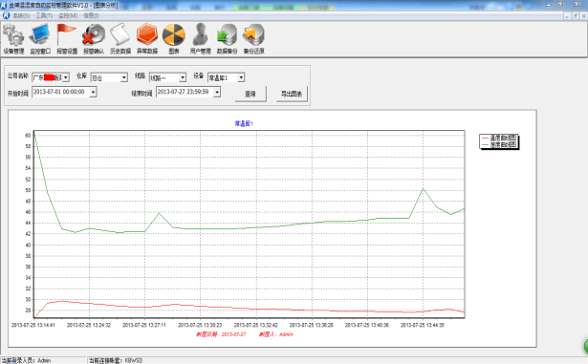Image resolution: width=588 pixels, height=364 pixels.
Task: Click the status bar account entry KBWSD
Action: click(x=134, y=360)
